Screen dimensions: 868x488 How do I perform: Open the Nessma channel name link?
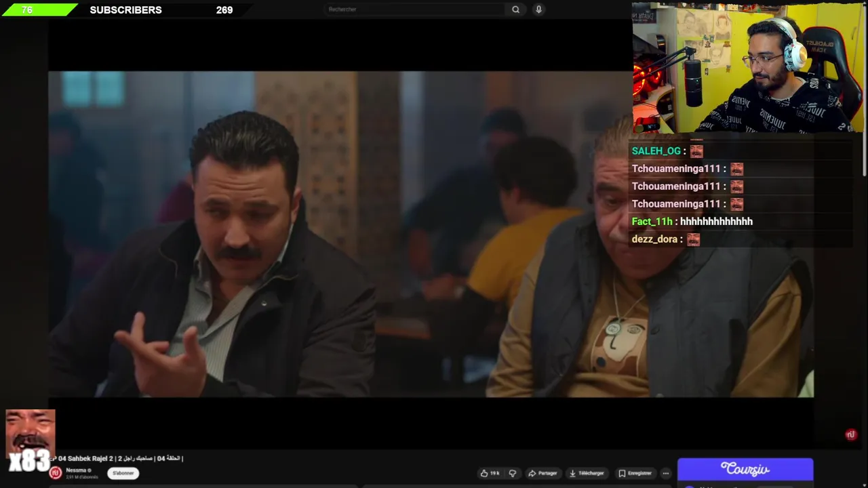76,470
